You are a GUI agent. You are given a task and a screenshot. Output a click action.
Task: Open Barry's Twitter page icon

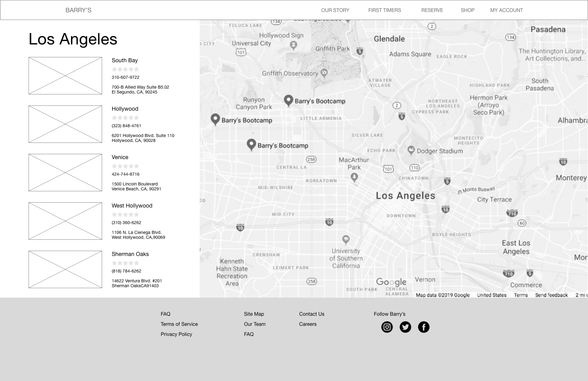405,327
